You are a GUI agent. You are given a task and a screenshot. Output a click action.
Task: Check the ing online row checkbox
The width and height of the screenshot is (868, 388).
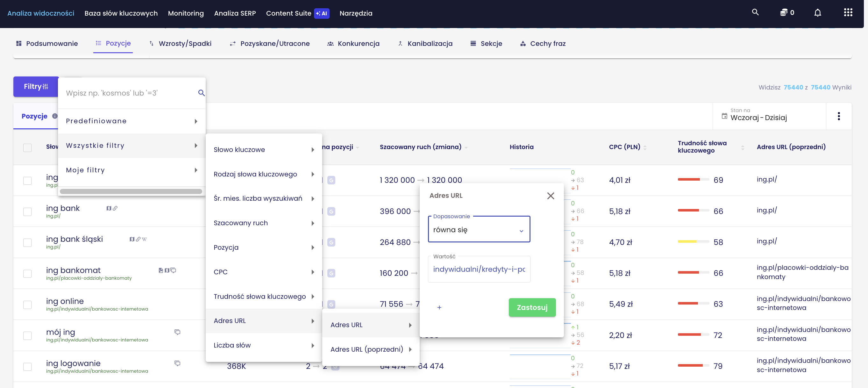(27, 305)
